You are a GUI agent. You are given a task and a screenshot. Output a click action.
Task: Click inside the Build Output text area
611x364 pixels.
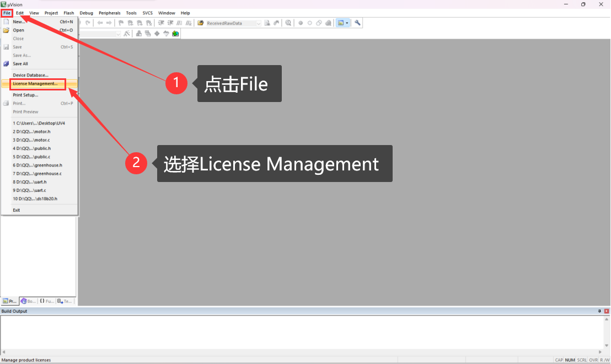(302, 333)
